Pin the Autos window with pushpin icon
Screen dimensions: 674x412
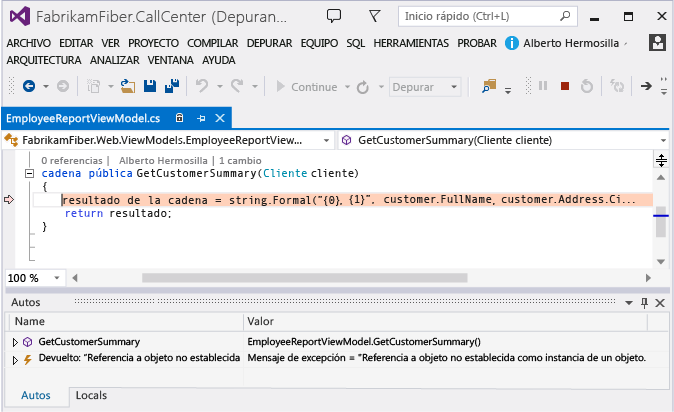644,303
